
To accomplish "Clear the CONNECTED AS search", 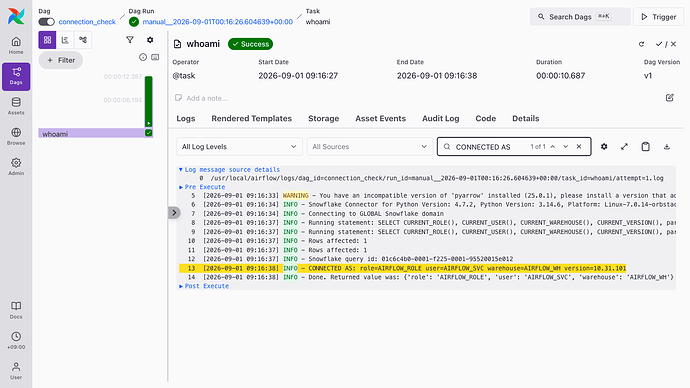I will 579,146.
